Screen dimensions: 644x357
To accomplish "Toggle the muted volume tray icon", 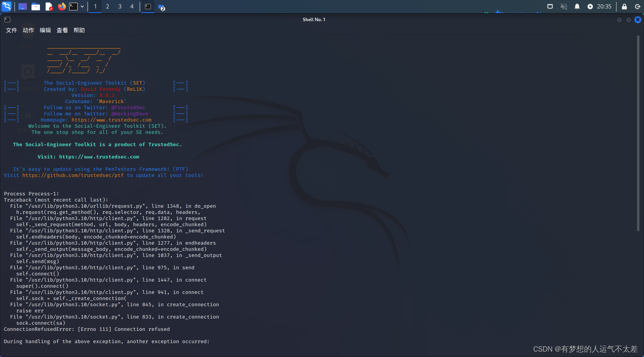I will click(x=564, y=7).
